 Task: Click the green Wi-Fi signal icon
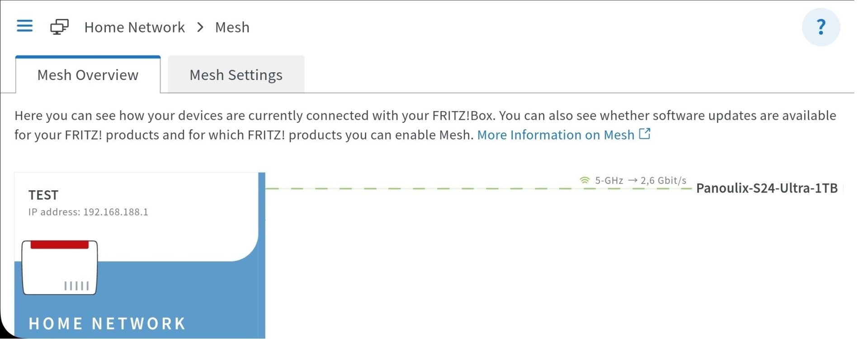click(x=585, y=180)
